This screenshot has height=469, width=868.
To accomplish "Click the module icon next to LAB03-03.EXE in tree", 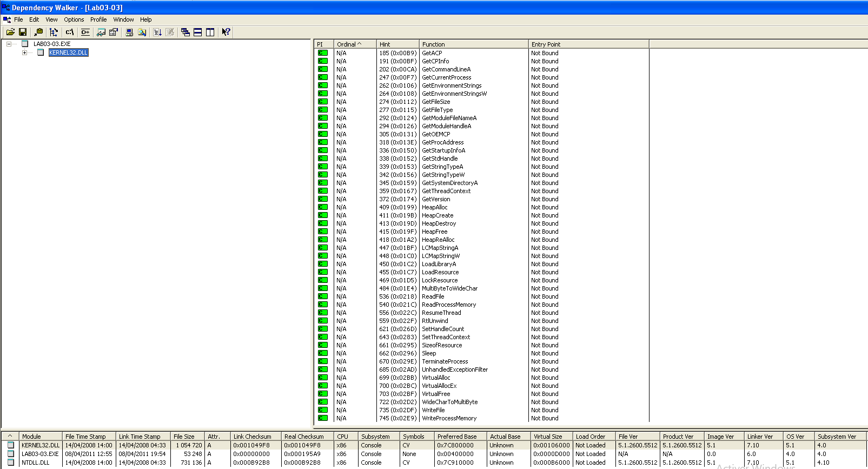I will tap(25, 44).
